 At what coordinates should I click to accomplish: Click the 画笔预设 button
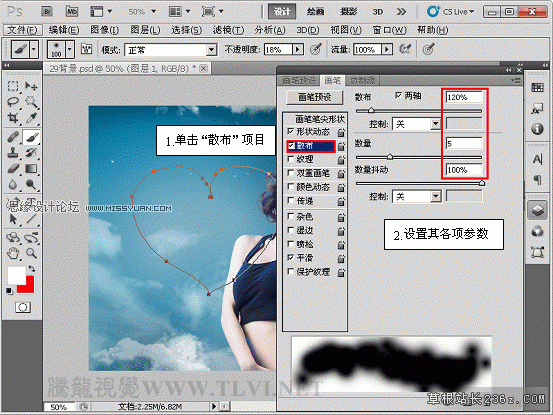coord(315,97)
